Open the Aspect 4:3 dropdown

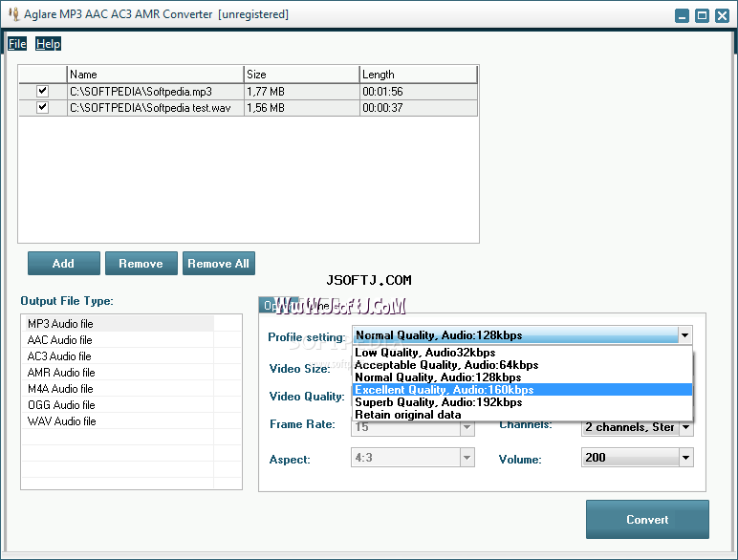[x=467, y=458]
